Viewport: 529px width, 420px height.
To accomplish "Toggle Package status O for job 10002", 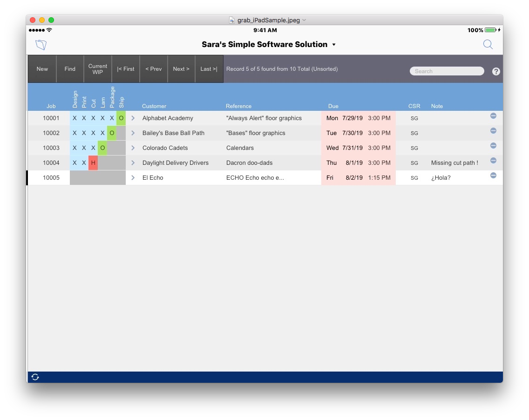I will (x=112, y=133).
